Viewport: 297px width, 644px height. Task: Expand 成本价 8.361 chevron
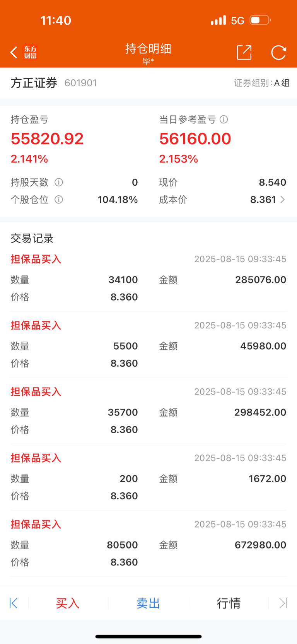[283, 200]
